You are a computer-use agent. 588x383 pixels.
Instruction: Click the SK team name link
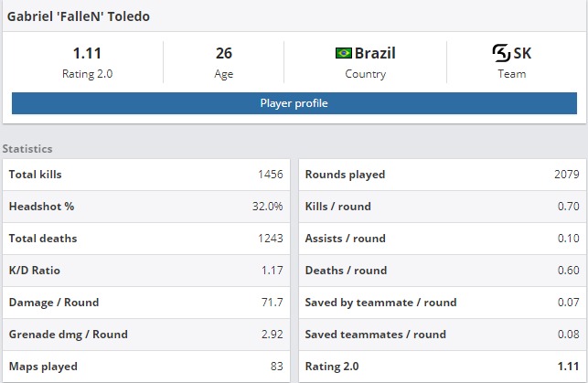(522, 53)
